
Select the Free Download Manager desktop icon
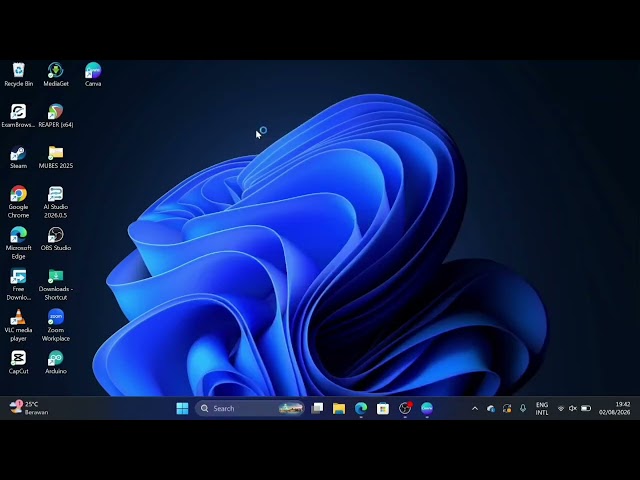coord(18,284)
